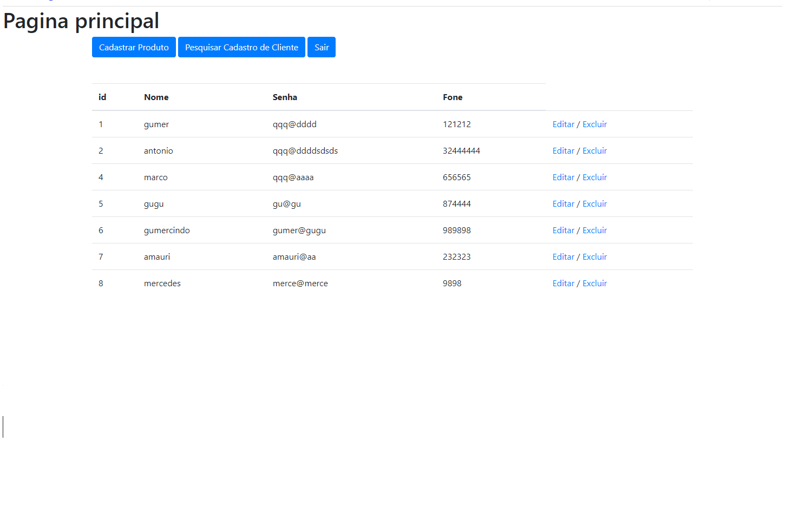
Task: Edit gumercindo's information
Action: click(563, 230)
